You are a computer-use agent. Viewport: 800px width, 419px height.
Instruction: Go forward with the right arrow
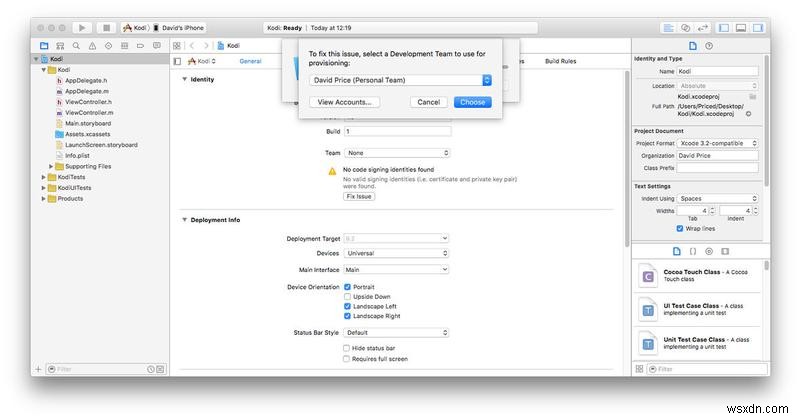206,45
